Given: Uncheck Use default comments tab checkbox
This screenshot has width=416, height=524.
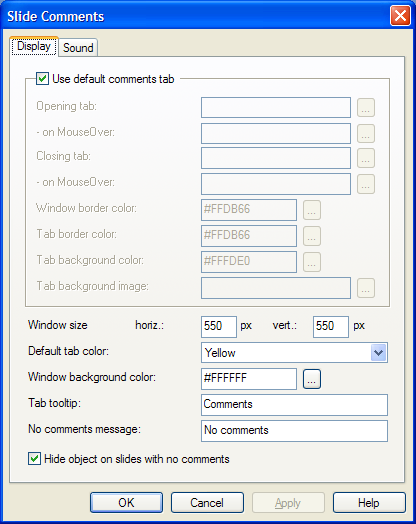Looking at the screenshot, I should (x=42, y=79).
